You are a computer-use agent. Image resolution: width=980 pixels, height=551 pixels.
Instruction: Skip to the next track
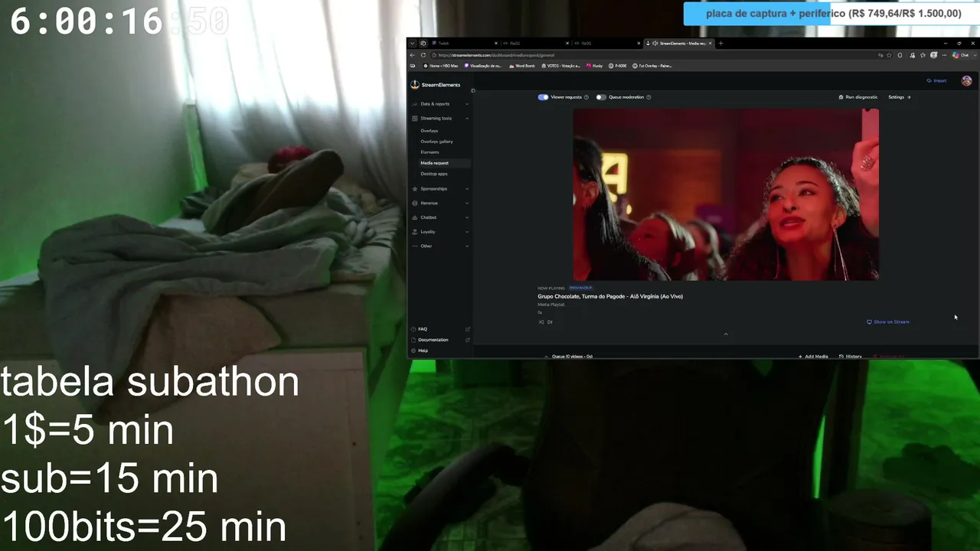(x=550, y=322)
